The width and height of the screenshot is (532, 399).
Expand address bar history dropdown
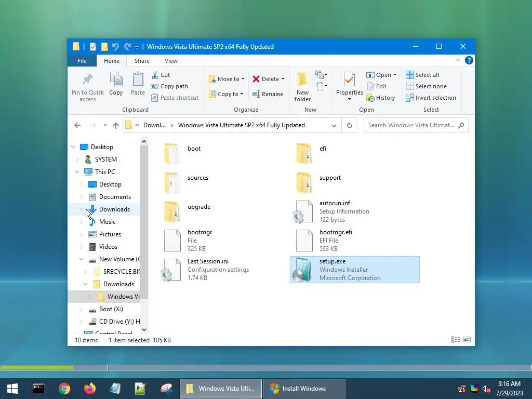(x=334, y=126)
